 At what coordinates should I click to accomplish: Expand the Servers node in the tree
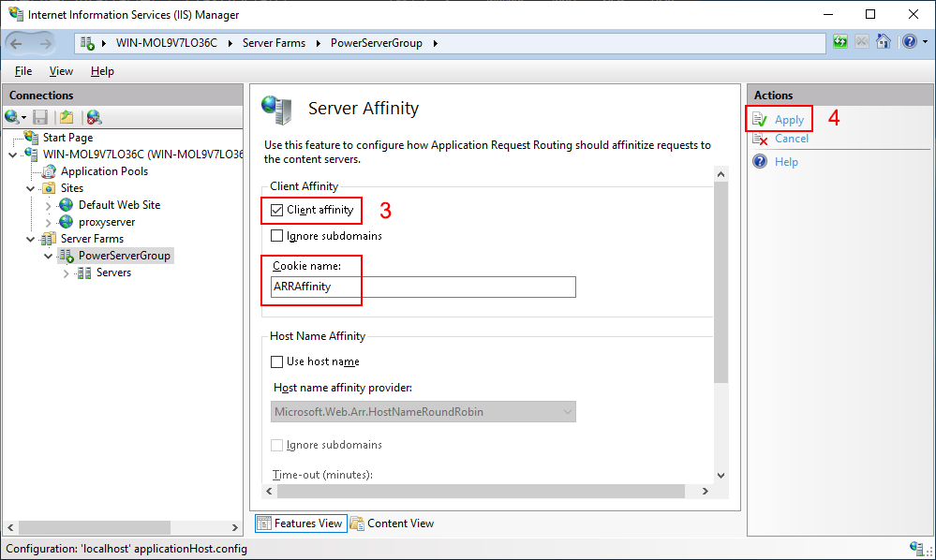click(66, 273)
